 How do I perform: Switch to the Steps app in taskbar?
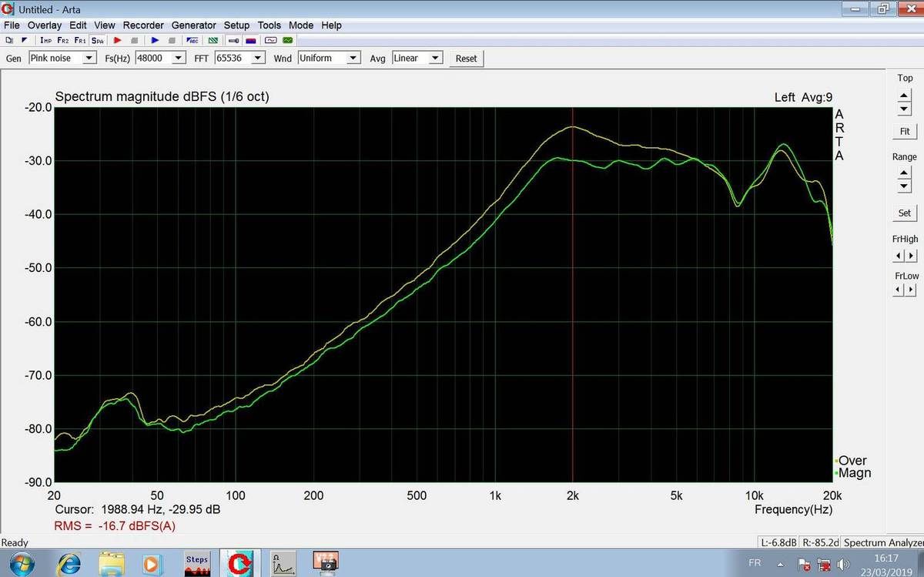coord(197,564)
